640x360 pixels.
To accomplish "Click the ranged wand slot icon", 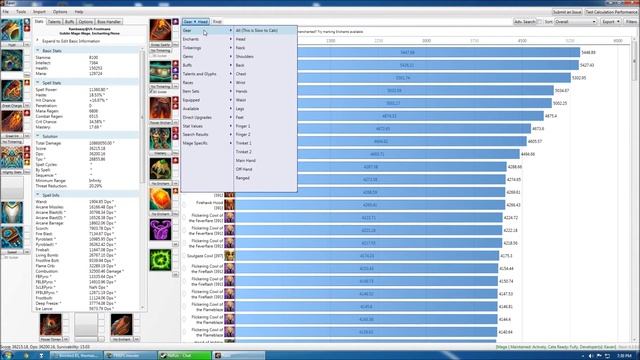I will pos(122,324).
